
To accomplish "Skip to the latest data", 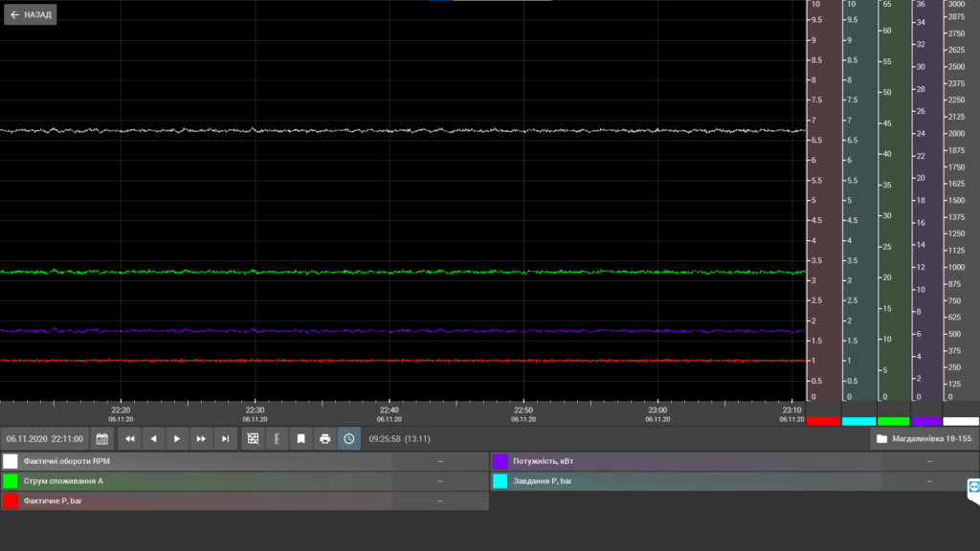I will tap(225, 439).
